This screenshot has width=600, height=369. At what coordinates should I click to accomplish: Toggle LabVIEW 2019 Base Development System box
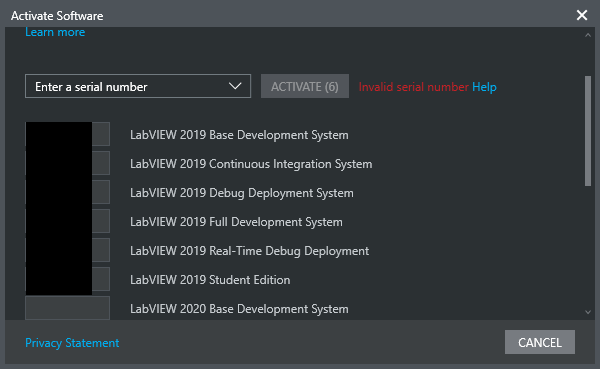(x=67, y=134)
